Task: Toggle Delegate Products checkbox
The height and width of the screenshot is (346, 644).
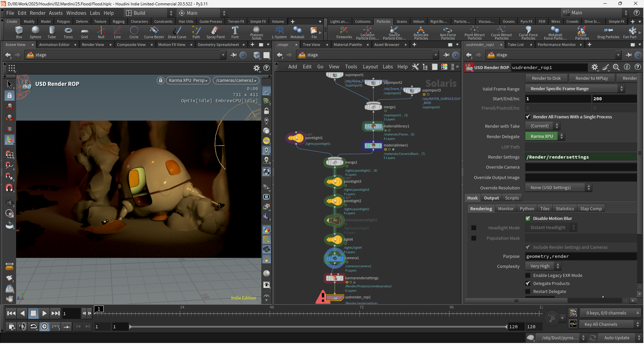Action: (x=528, y=284)
